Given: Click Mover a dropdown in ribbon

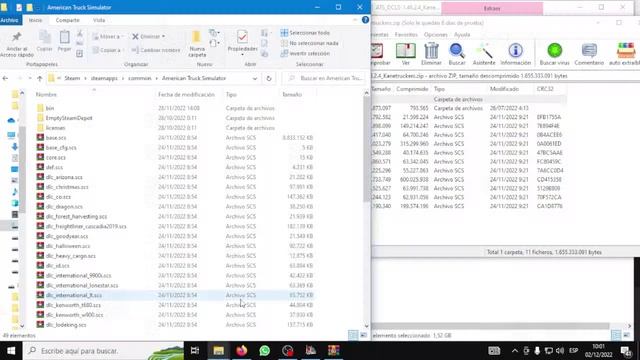Looking at the screenshot, I should pos(108,37).
